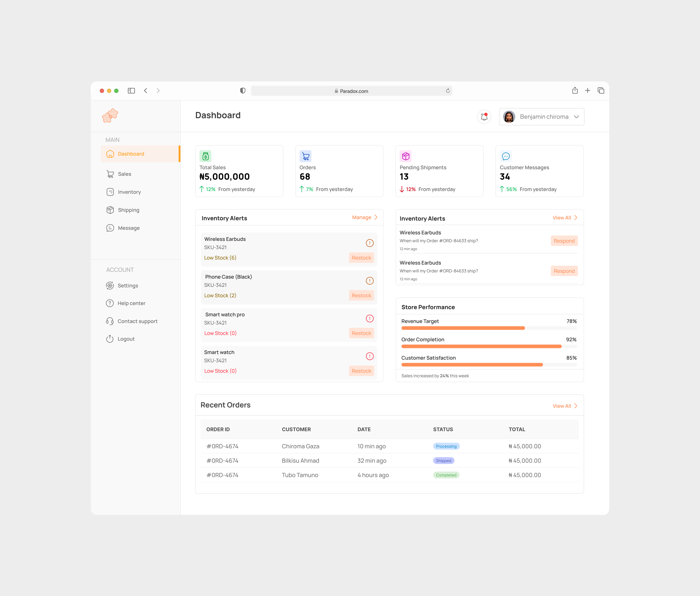This screenshot has width=700, height=596.
Task: Open the Inventory section
Action: [129, 192]
